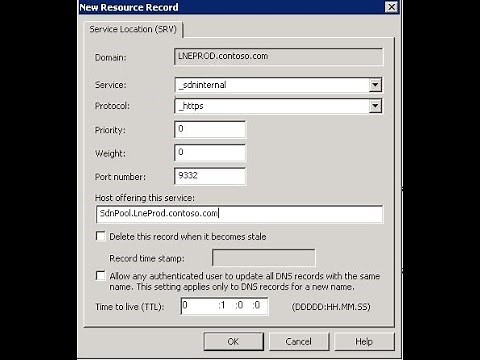Click the TTL minutes value
The height and width of the screenshot is (360, 480).
click(x=240, y=305)
